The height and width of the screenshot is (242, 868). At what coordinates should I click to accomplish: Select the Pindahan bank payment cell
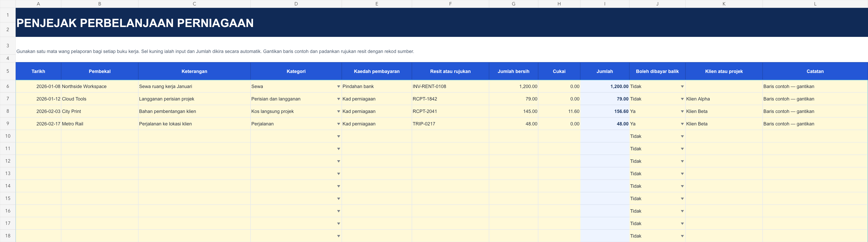click(x=377, y=86)
